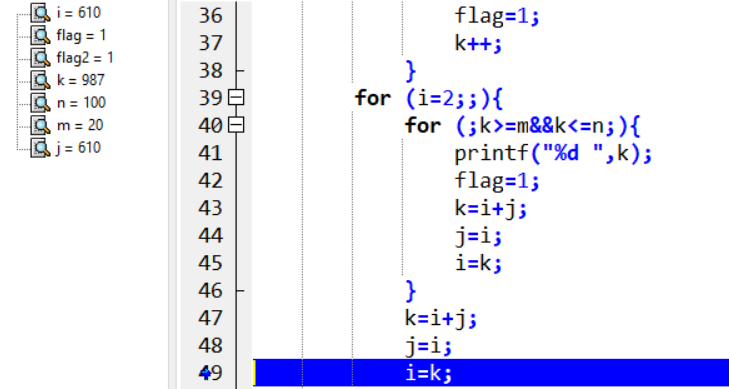
Task: Click the closing brace on line 38
Action: tap(411, 71)
